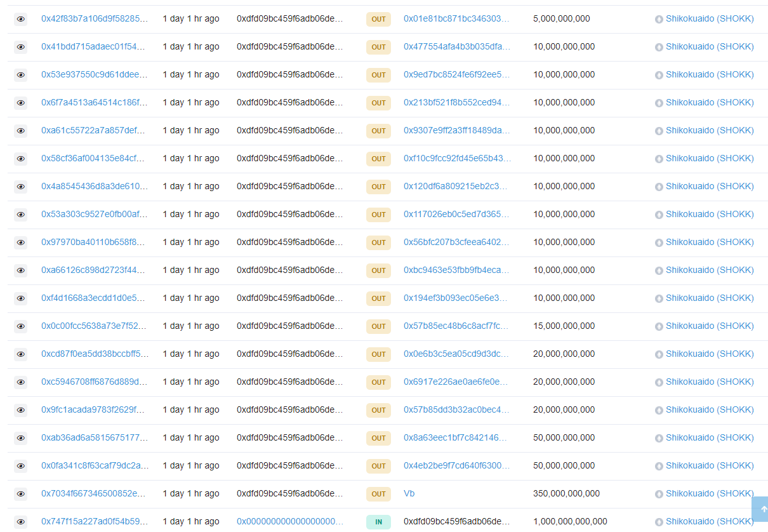Show details eye for 0xab36ad6a5815675177
Screen dimensions: 768x532
coord(20,438)
